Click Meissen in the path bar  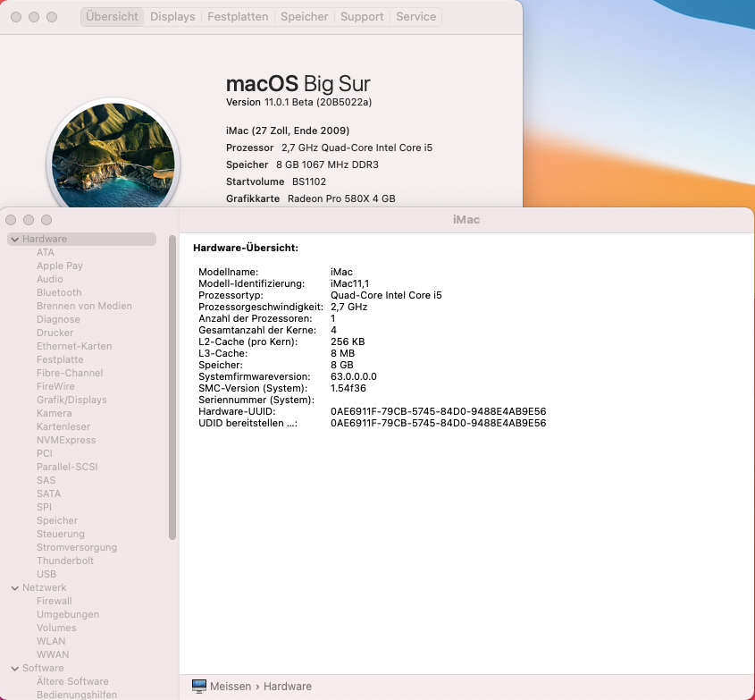pyautogui.click(x=231, y=687)
